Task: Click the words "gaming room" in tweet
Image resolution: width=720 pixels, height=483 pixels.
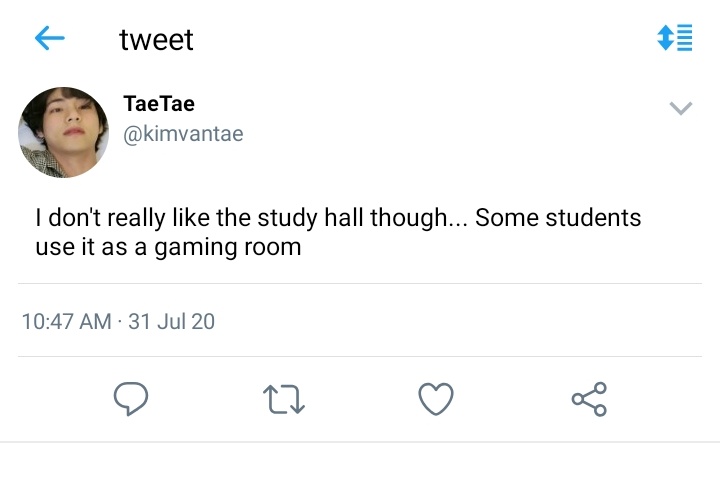Action: (x=228, y=247)
